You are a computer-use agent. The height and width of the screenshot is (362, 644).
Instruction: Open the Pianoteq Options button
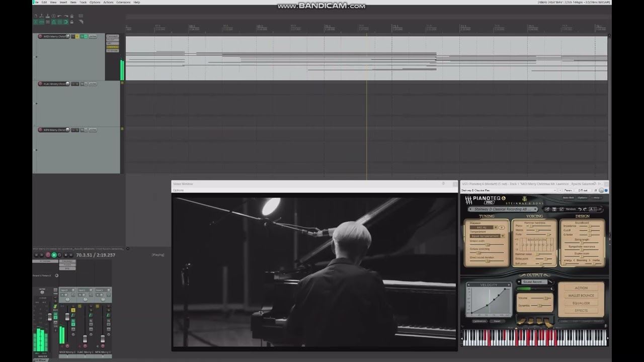pyautogui.click(x=583, y=198)
